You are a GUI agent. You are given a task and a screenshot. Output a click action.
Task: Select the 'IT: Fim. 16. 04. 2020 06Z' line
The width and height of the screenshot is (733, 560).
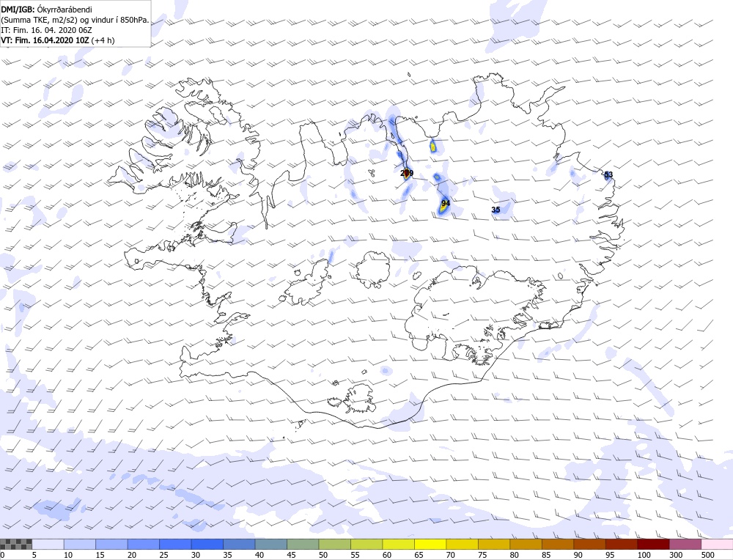click(46, 30)
